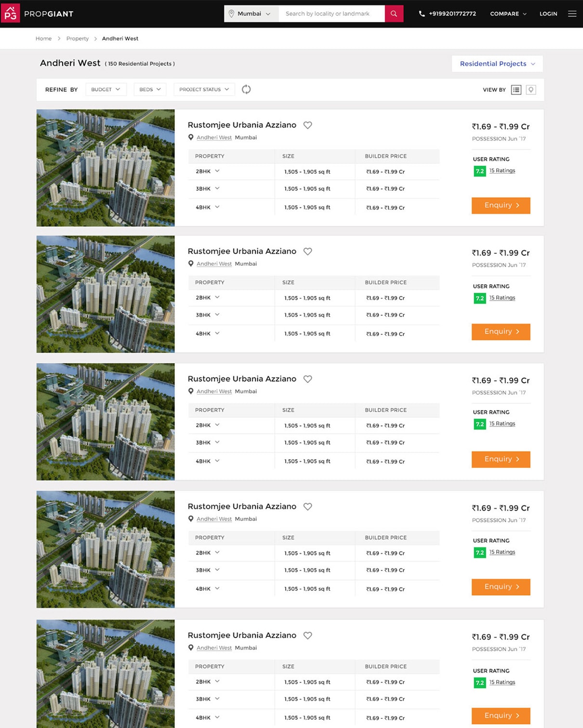Click Andheri West link in first listing

214,138
